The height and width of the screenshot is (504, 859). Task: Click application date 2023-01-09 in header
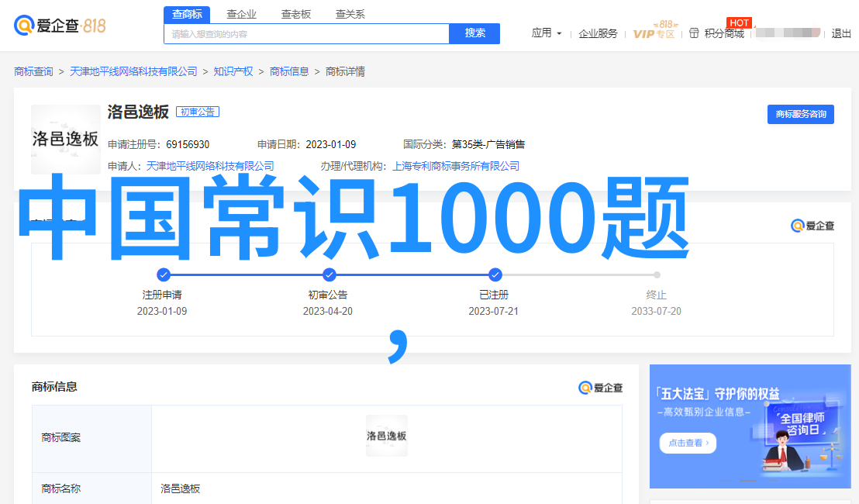(331, 145)
